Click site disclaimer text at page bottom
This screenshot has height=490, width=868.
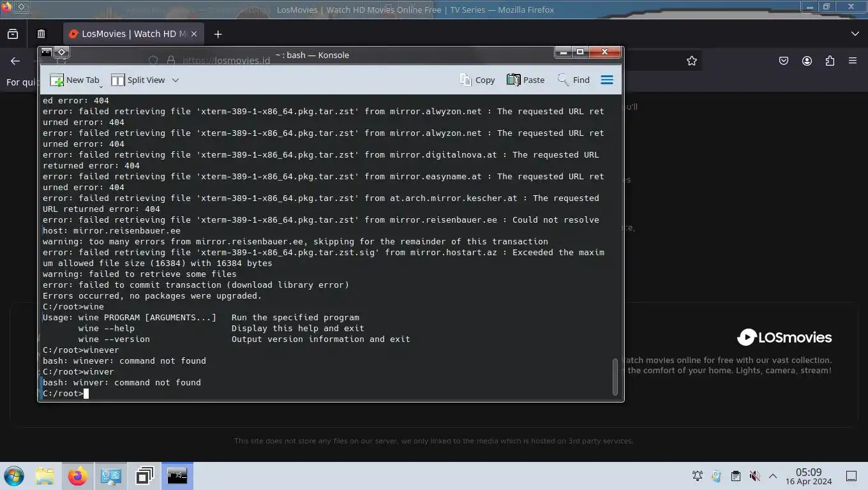point(433,441)
